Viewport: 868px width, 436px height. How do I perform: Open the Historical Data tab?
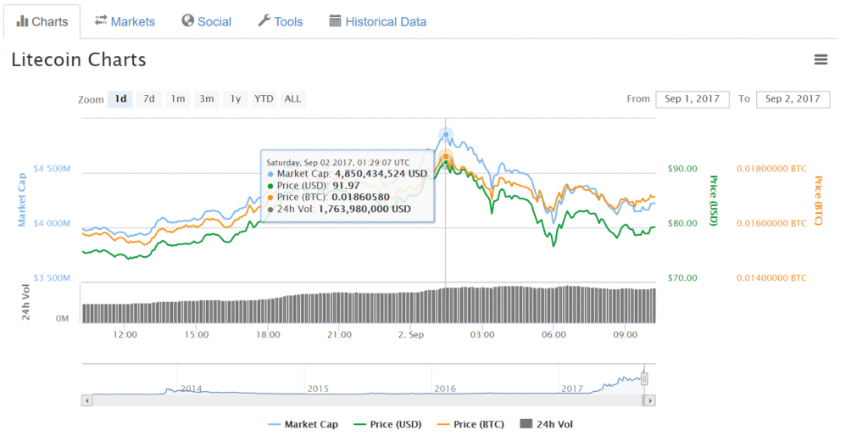378,21
